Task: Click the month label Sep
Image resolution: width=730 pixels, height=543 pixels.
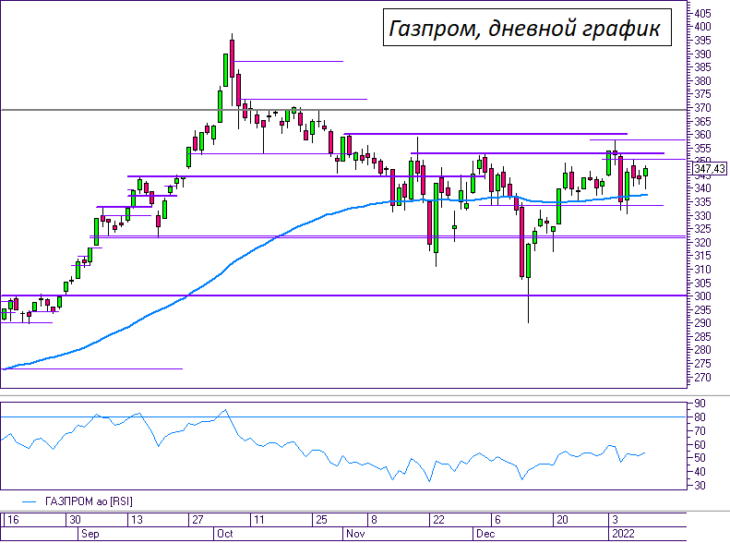Action: (x=90, y=534)
